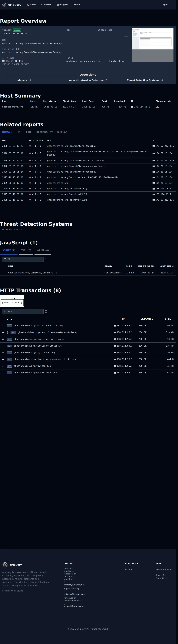
Task: Click the user icon on search transaction row
Action: tap(8, 333)
